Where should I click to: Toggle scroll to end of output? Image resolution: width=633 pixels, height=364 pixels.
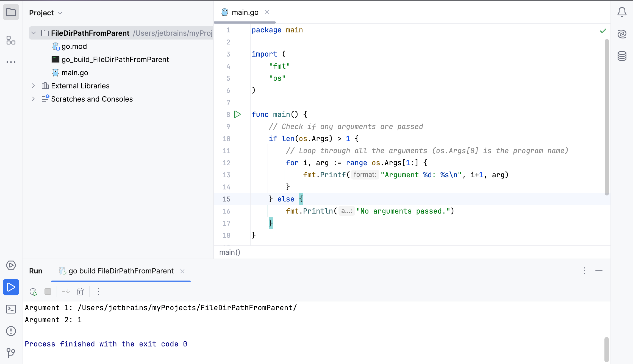66,292
